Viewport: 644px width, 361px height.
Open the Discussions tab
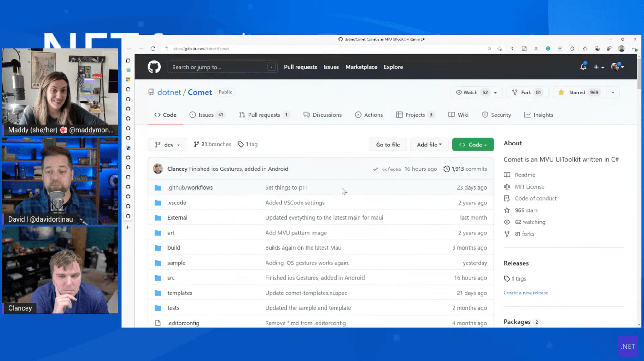coord(322,115)
